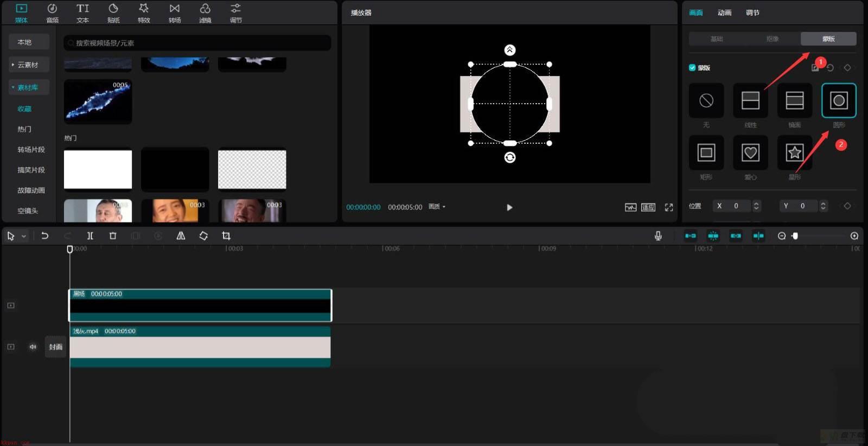Select the black background thumbnail
868x446 pixels.
[x=175, y=170]
